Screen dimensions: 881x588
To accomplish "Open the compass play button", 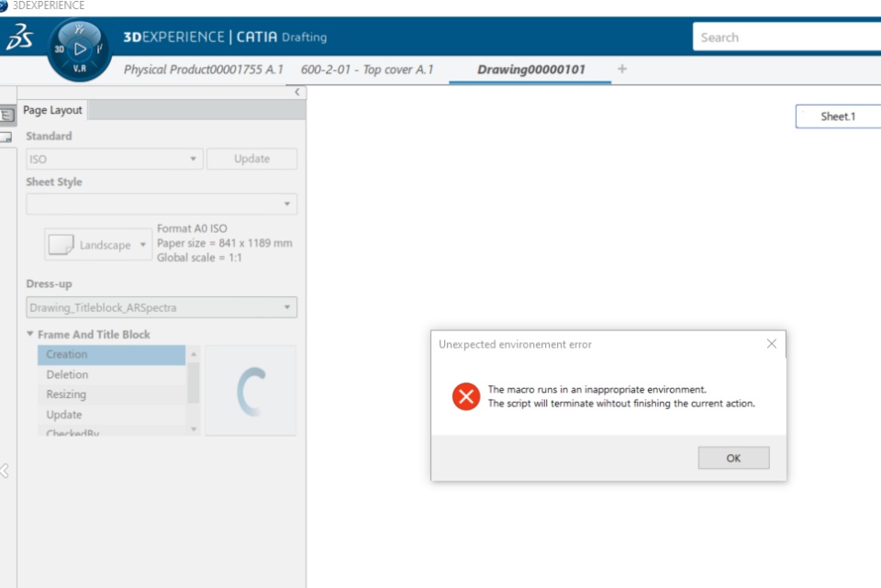I will click(x=80, y=49).
